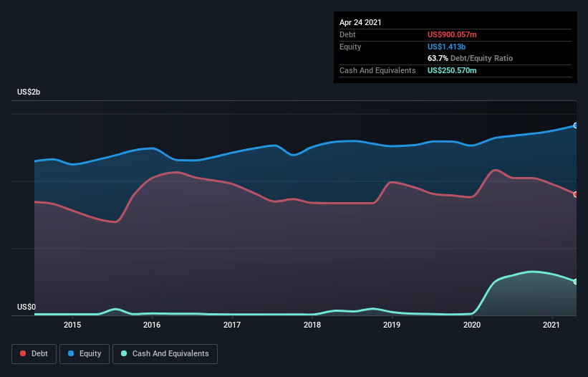Screen dimensions: 588x377
Task: Select the teal Cash endpoint marker
Action: click(576, 282)
